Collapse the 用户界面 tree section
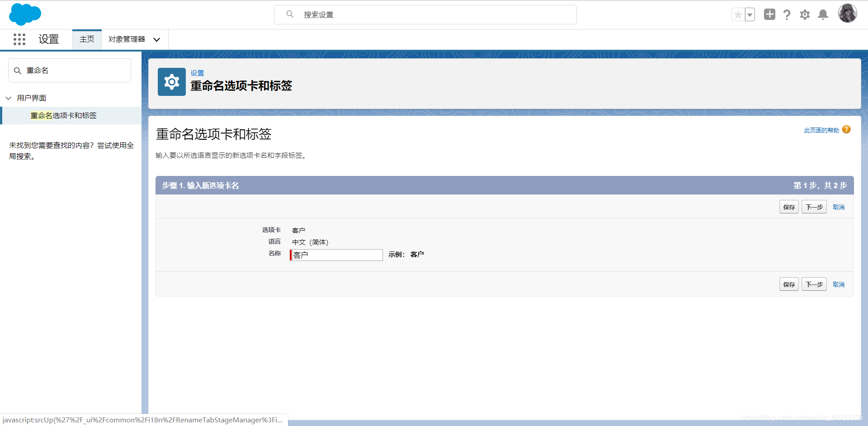Screen dimensions: 868x426 [x=8, y=98]
